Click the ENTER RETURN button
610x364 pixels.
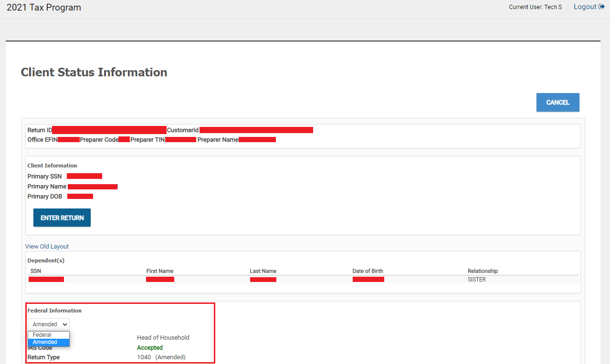coord(62,218)
